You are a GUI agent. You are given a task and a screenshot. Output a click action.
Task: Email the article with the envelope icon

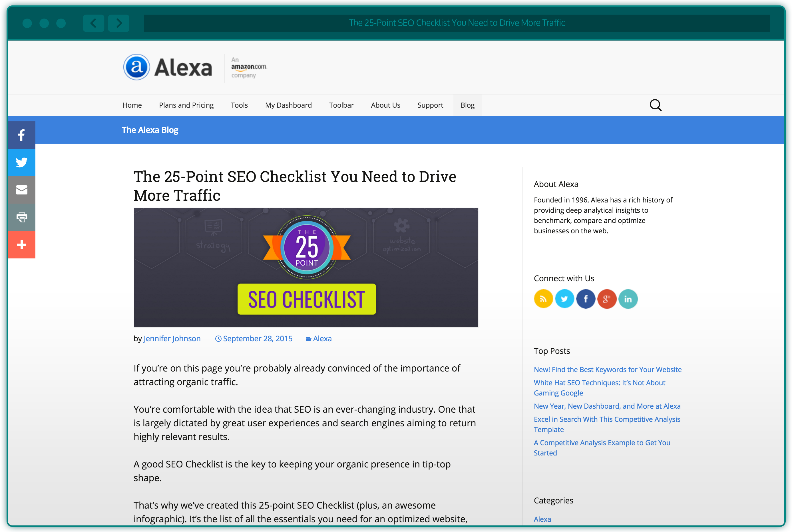21,190
